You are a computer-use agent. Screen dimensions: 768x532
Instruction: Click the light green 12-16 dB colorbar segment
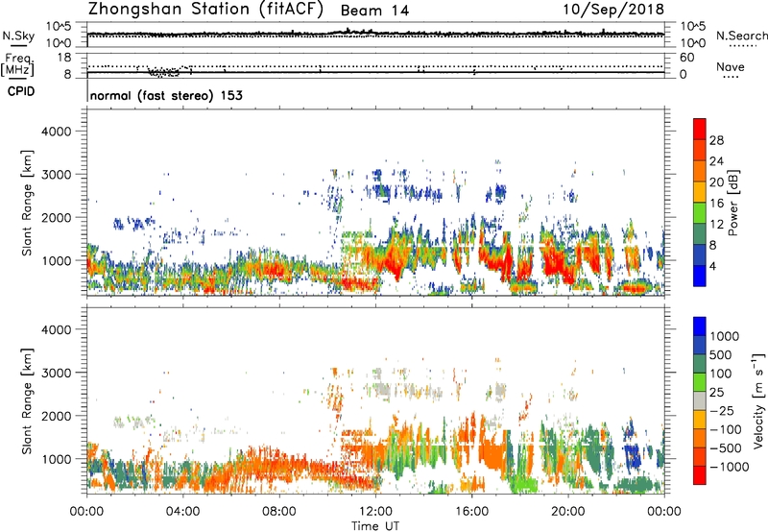pos(700,212)
